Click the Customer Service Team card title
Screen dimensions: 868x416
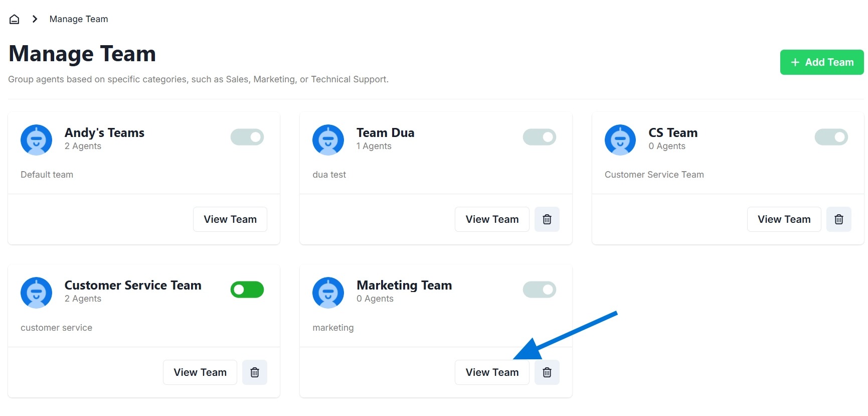133,285
